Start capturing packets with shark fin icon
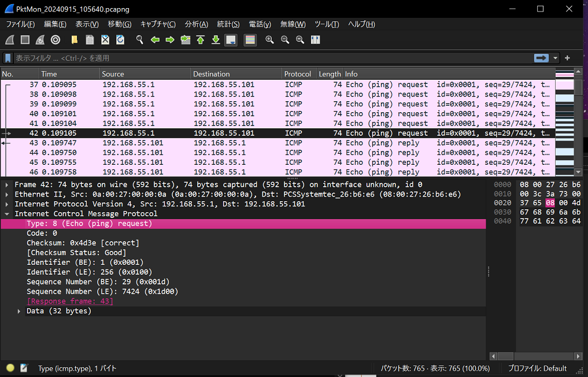This screenshot has width=588, height=377. pyautogui.click(x=10, y=40)
